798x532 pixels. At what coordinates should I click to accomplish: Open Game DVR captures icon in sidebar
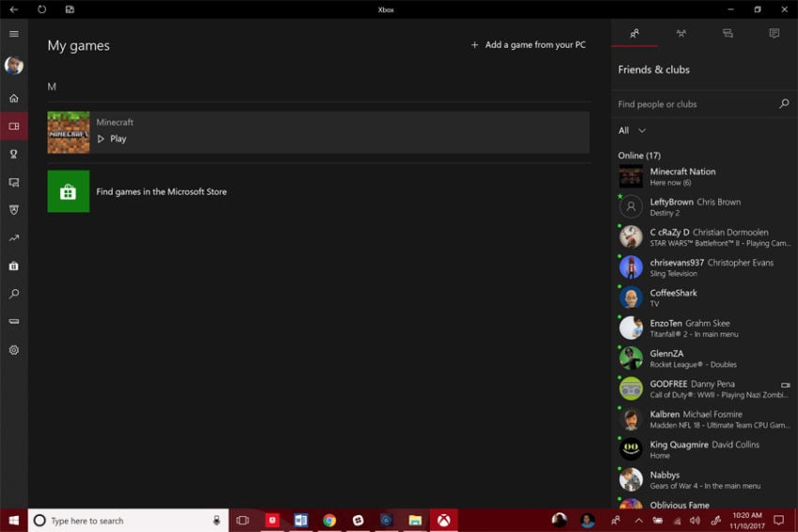14,182
